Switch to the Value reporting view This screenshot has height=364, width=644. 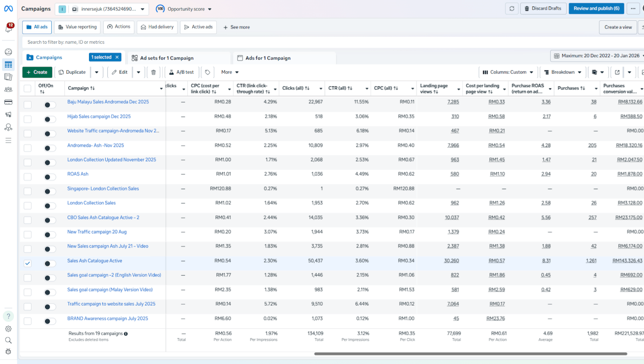click(77, 27)
